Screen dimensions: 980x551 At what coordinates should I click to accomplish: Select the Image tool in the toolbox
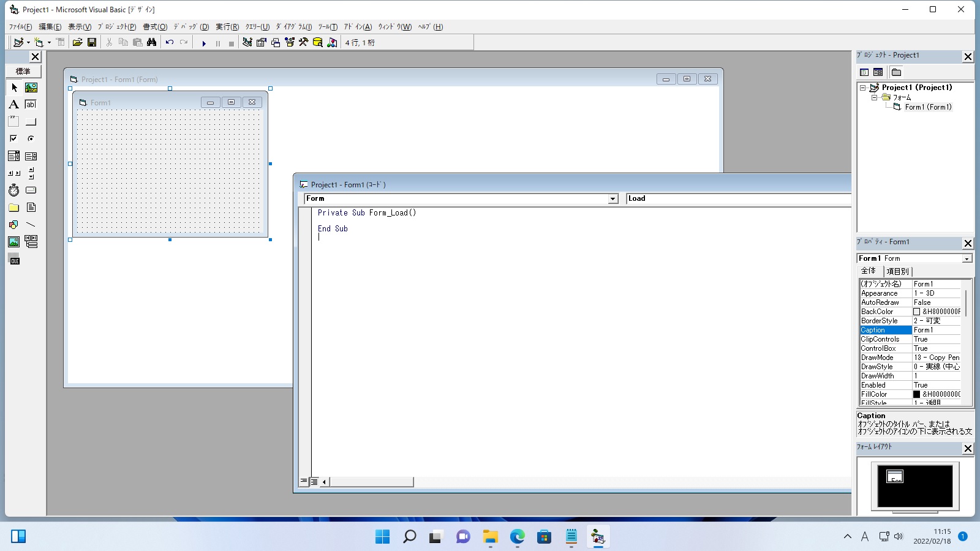(14, 242)
